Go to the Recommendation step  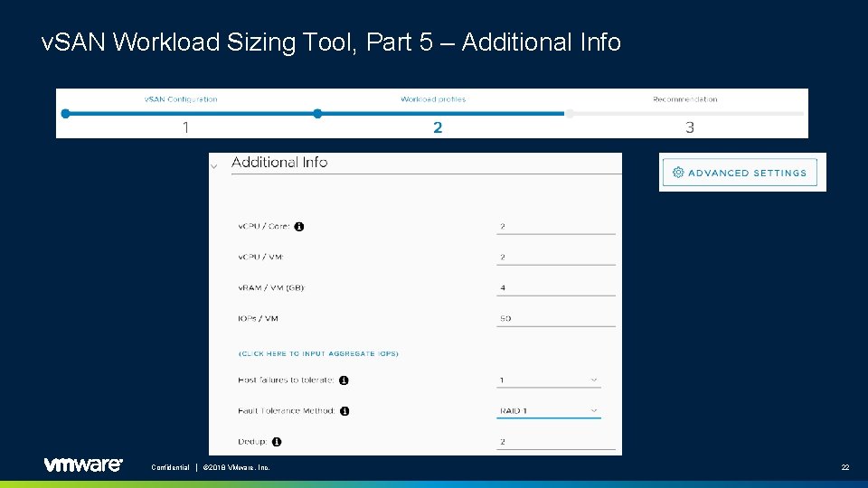tap(685, 99)
